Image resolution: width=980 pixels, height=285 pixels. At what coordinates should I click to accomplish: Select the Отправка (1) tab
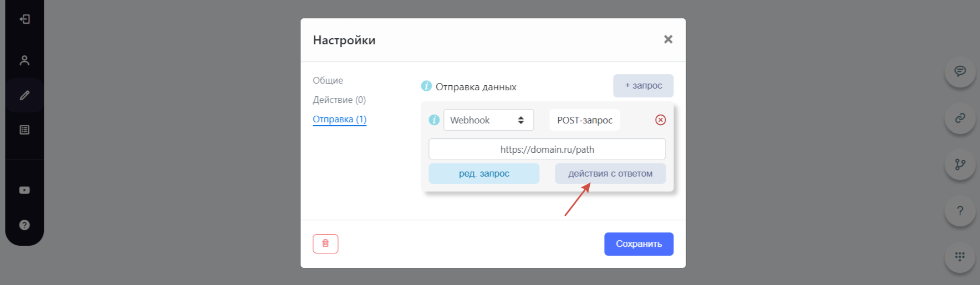(339, 119)
